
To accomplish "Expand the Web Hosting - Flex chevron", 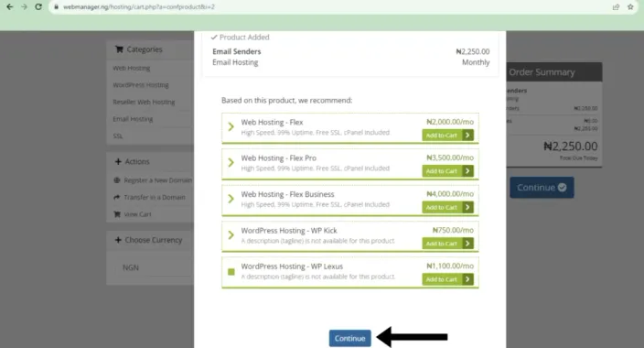I will coord(231,126).
